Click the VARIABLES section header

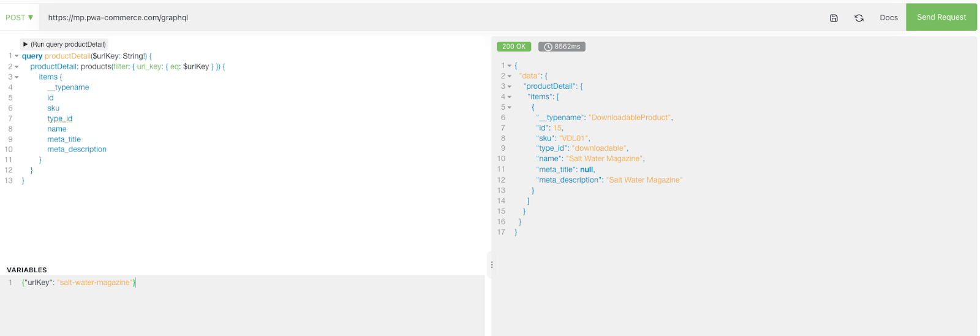[27, 270]
